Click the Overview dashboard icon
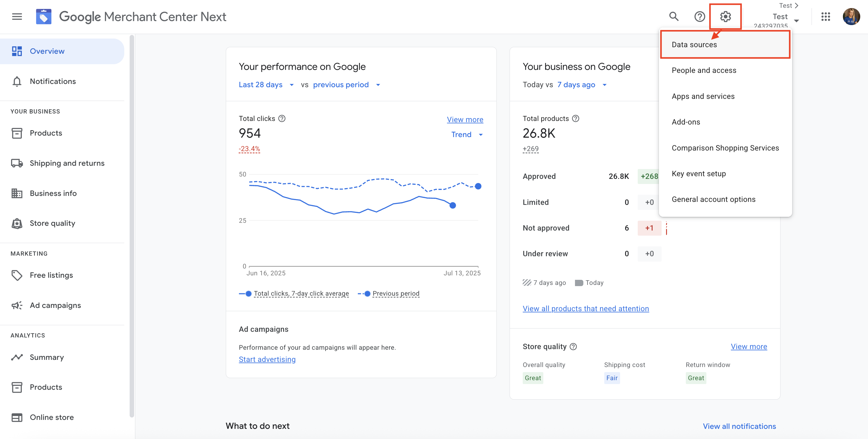The image size is (868, 439). [17, 51]
